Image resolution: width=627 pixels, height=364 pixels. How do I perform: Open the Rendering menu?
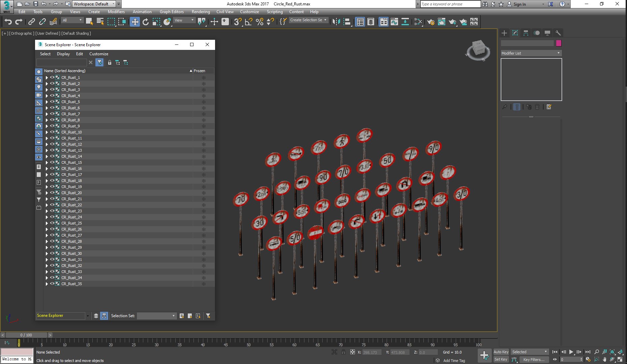tap(201, 11)
